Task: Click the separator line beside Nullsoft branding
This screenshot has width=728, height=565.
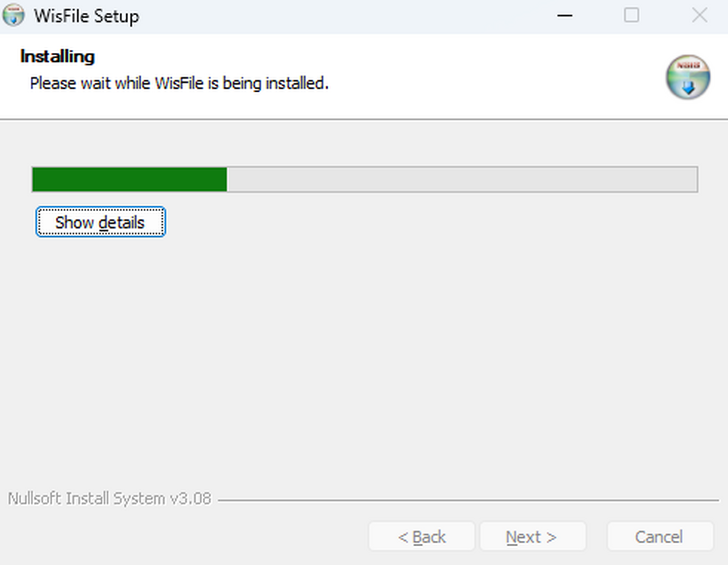Action: click(x=467, y=501)
